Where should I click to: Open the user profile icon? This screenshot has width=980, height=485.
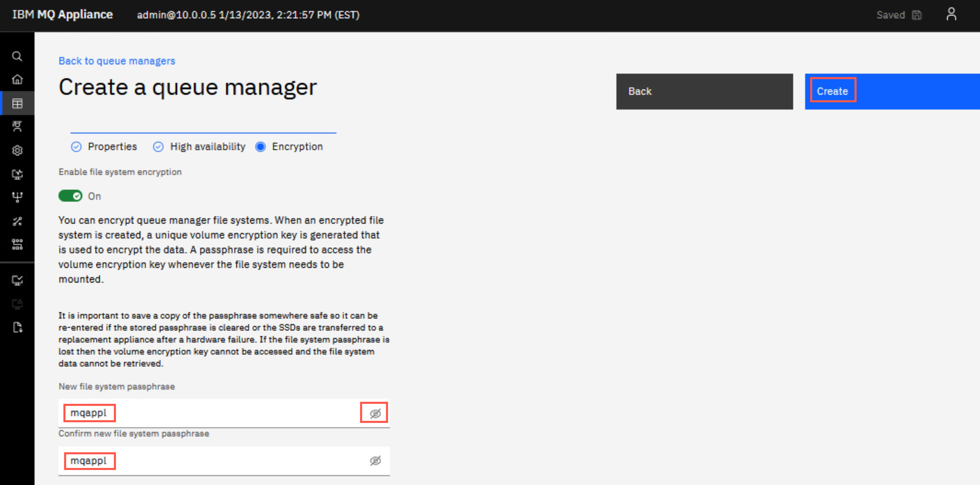pyautogui.click(x=951, y=14)
